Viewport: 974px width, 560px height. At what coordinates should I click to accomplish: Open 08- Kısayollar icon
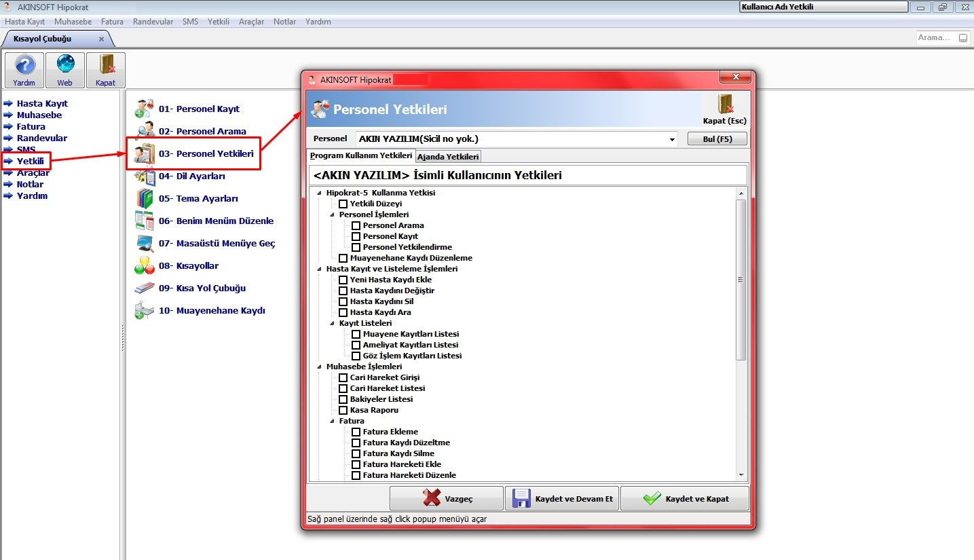point(145,266)
